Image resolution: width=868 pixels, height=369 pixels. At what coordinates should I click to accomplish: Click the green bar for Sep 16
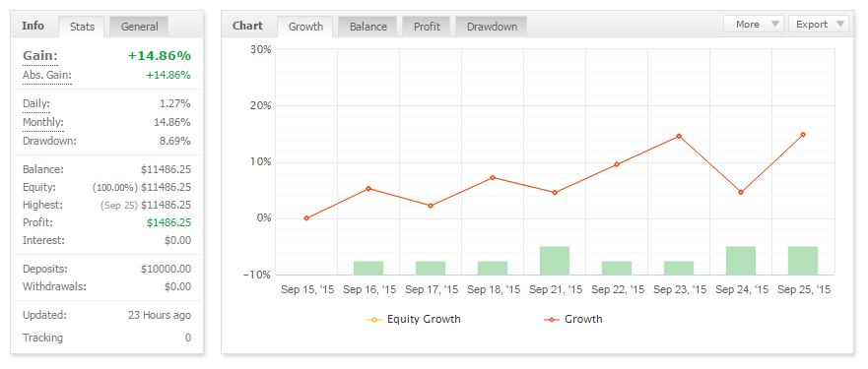pyautogui.click(x=368, y=268)
